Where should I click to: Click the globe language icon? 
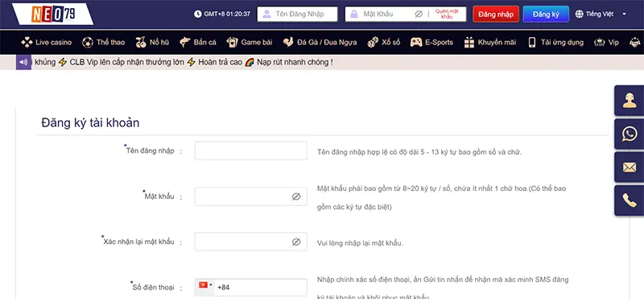(579, 14)
